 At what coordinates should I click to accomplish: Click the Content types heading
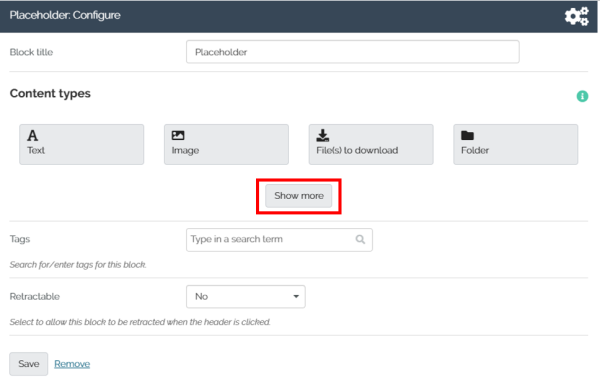(50, 94)
